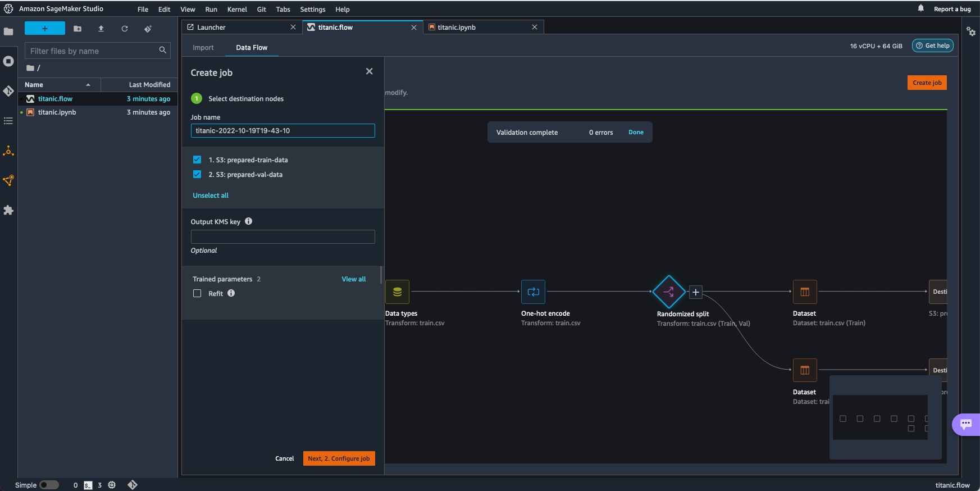Sort files by Name column arrow
The image size is (980, 491).
[x=88, y=85]
